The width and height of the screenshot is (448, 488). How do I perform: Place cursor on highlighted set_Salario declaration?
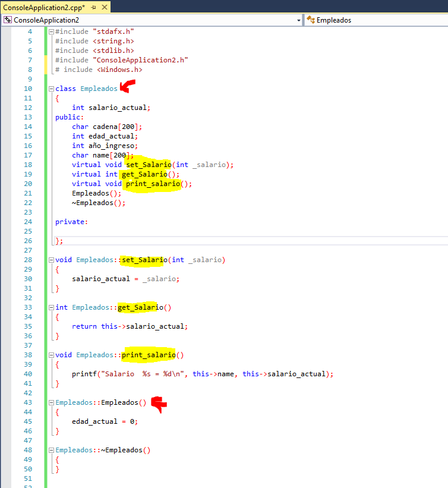(x=148, y=165)
